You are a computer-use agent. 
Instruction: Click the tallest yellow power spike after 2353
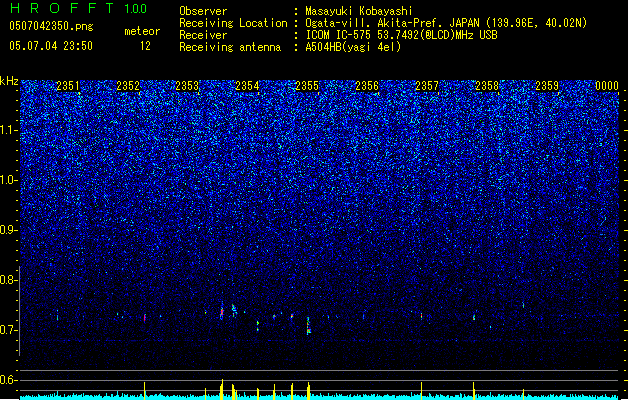tap(221, 389)
